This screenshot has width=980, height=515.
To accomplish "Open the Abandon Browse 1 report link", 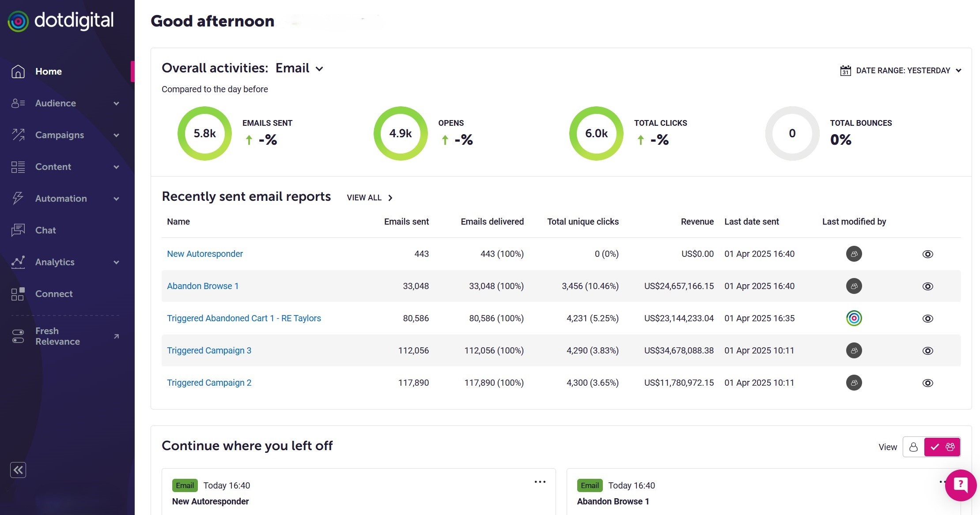I will click(203, 286).
